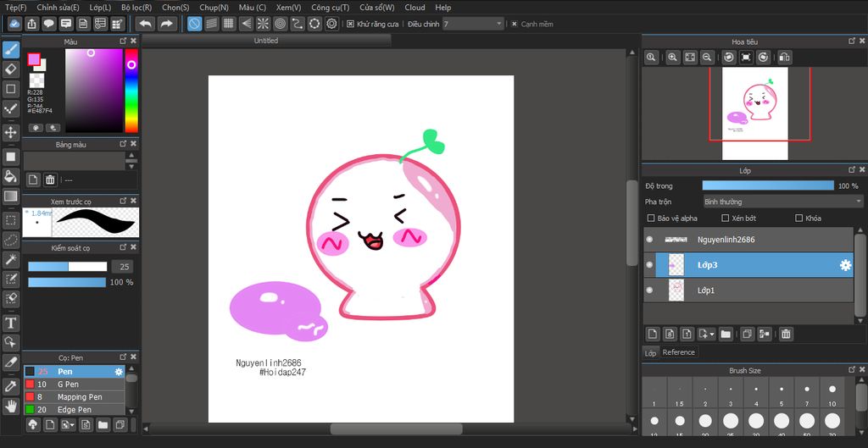Image resolution: width=868 pixels, height=448 pixels.
Task: Select the rectangular Select tool
Action: click(10, 220)
